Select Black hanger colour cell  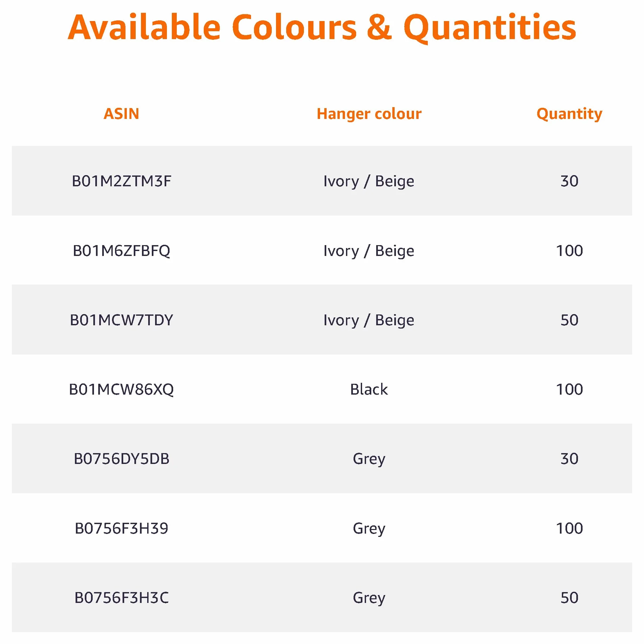coord(369,389)
